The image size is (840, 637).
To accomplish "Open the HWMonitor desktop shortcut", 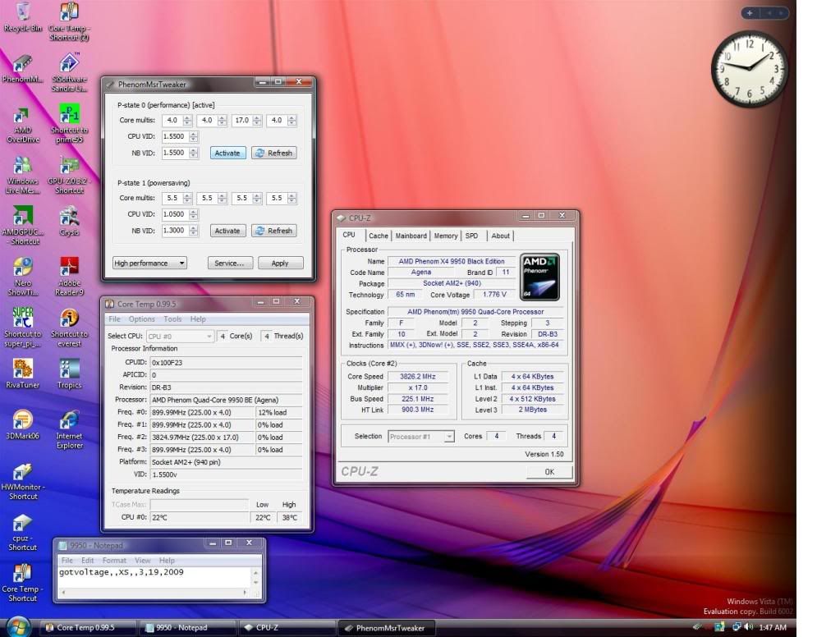I will click(22, 474).
